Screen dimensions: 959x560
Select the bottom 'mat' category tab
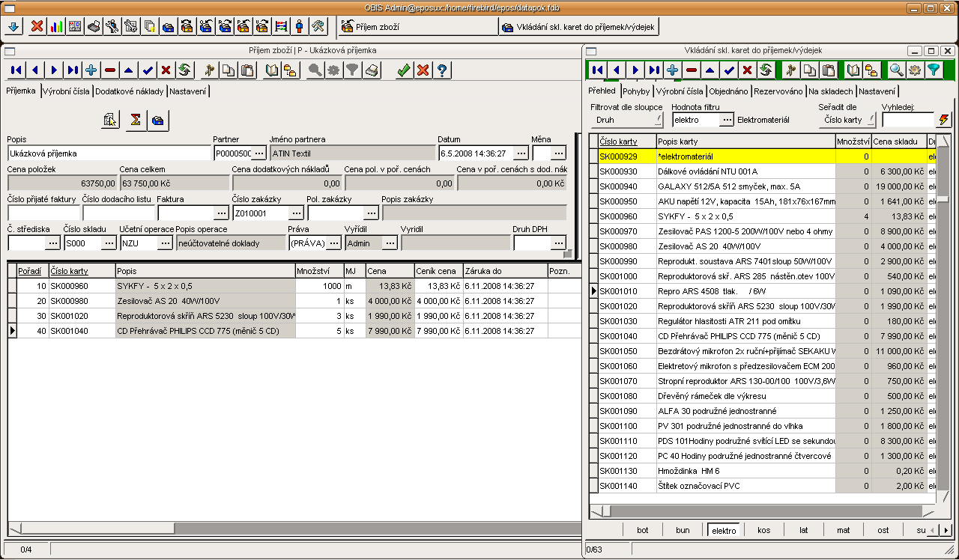coord(843,530)
